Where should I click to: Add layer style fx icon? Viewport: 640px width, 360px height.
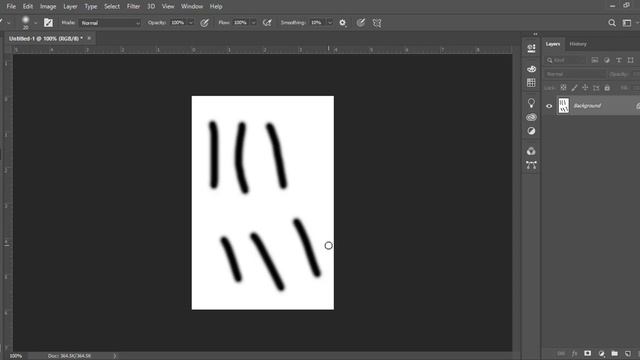click(574, 353)
